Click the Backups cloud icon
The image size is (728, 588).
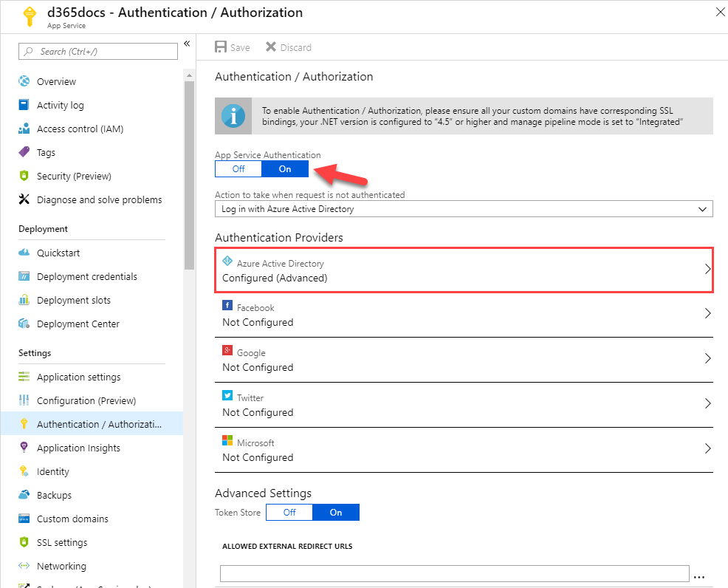click(x=24, y=495)
